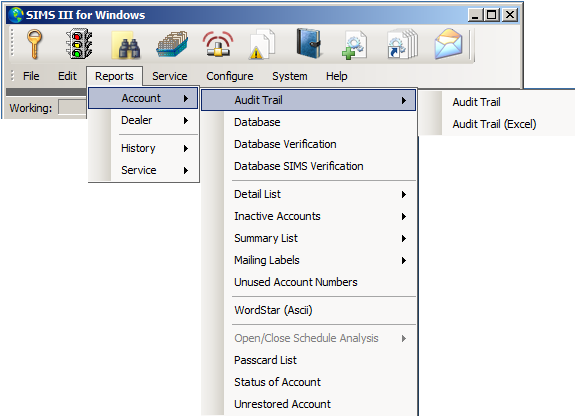The image size is (575, 416).
Task: Click the file tray toolbar icon
Action: coord(172,44)
